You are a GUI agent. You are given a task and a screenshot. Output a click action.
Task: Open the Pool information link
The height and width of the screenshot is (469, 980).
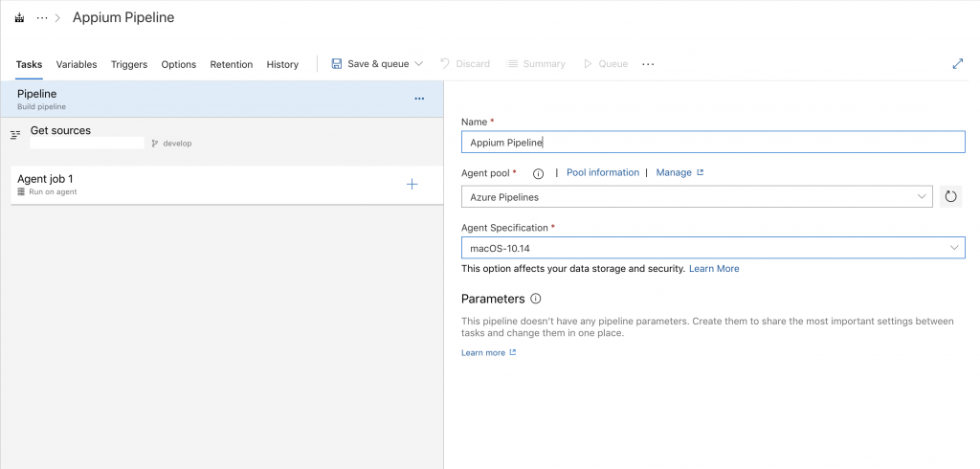(x=603, y=172)
